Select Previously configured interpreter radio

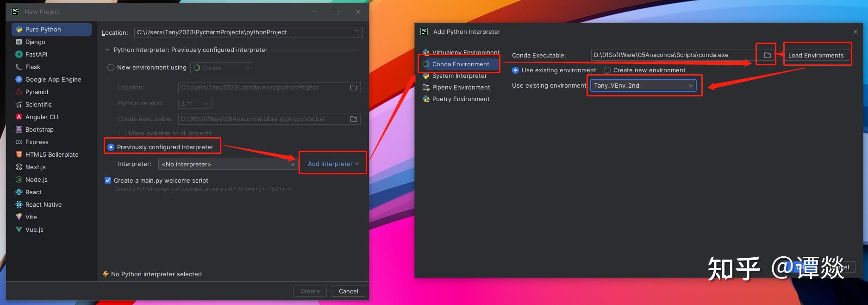coord(111,147)
